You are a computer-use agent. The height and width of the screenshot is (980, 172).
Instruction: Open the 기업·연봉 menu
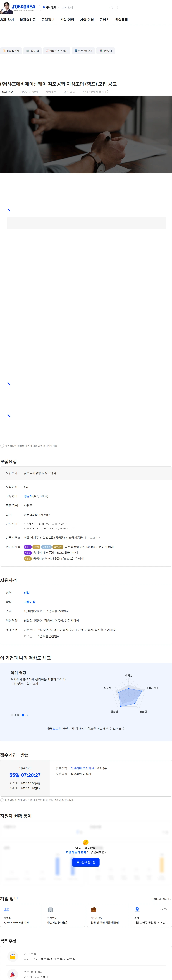87,20
